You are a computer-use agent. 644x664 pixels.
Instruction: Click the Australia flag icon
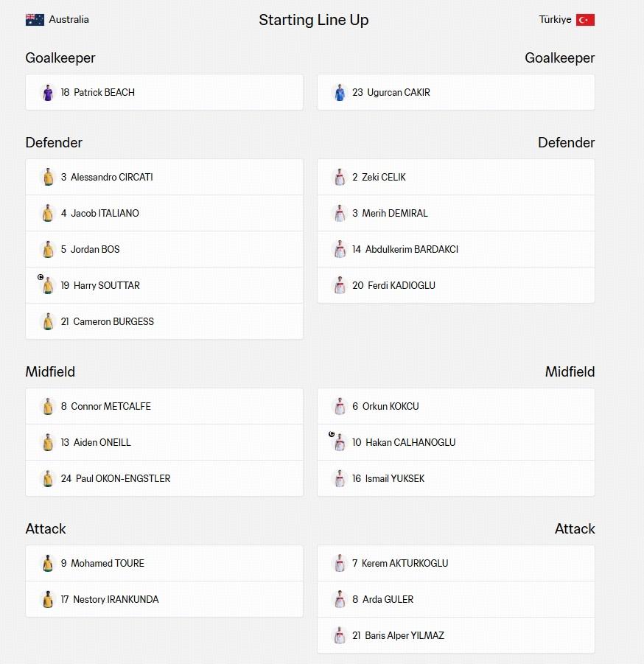pyautogui.click(x=35, y=20)
